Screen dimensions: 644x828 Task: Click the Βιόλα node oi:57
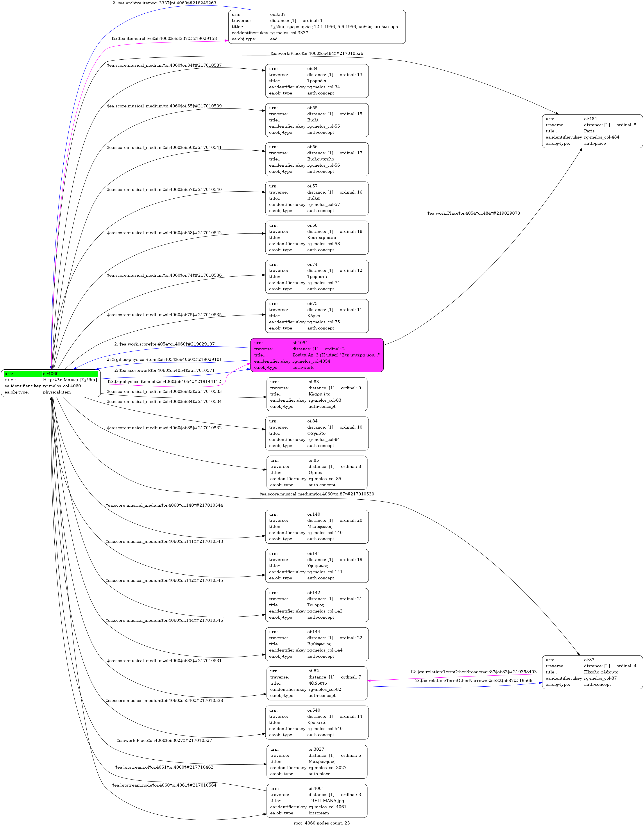pos(317,198)
